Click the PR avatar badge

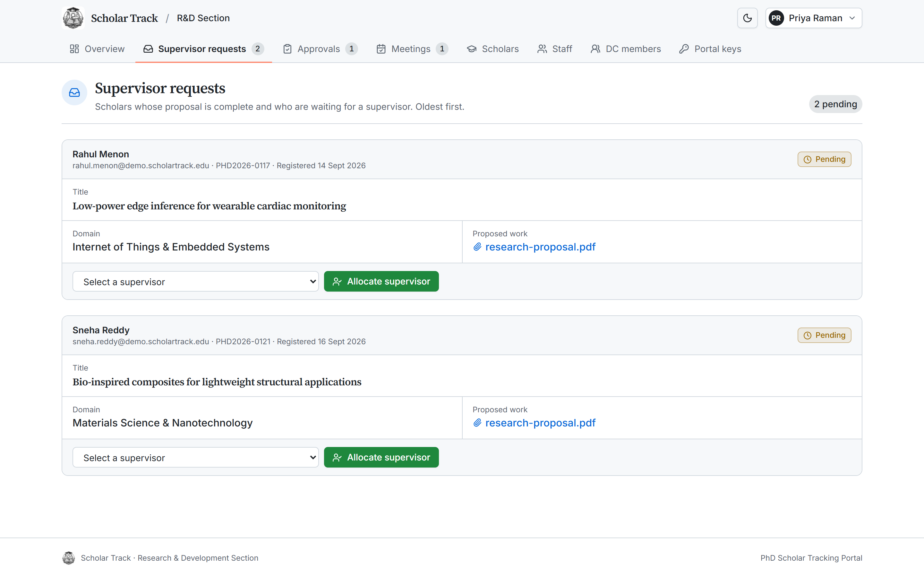tap(776, 18)
